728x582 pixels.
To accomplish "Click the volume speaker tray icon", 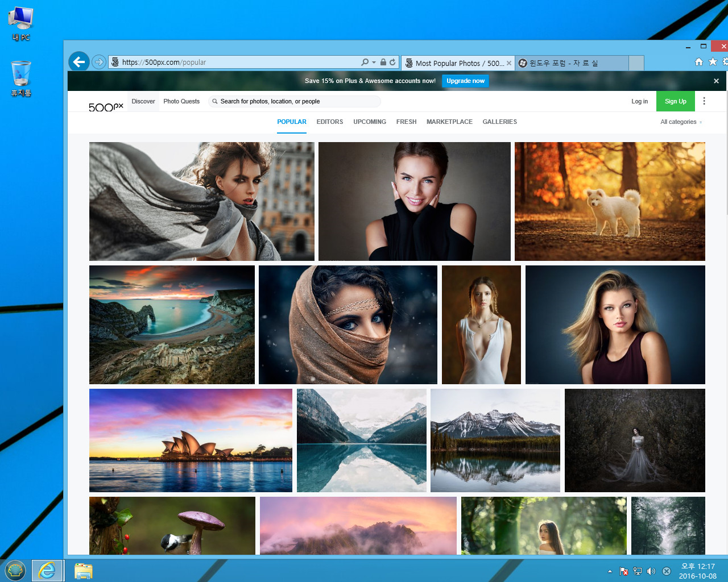I will [651, 571].
